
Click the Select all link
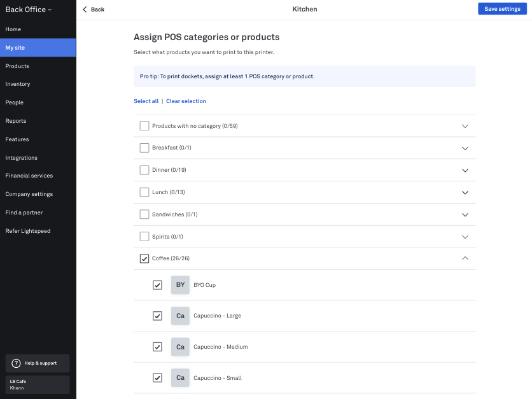tap(146, 101)
